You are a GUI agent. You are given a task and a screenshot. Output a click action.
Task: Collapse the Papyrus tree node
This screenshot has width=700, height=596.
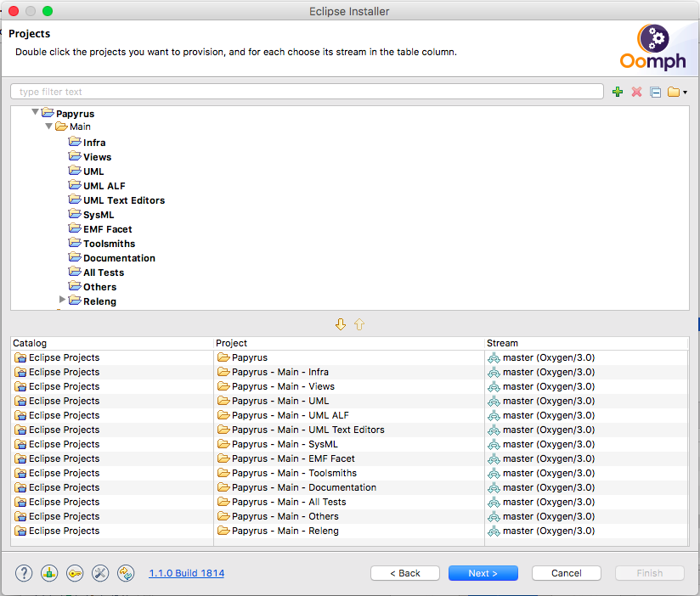tap(36, 112)
